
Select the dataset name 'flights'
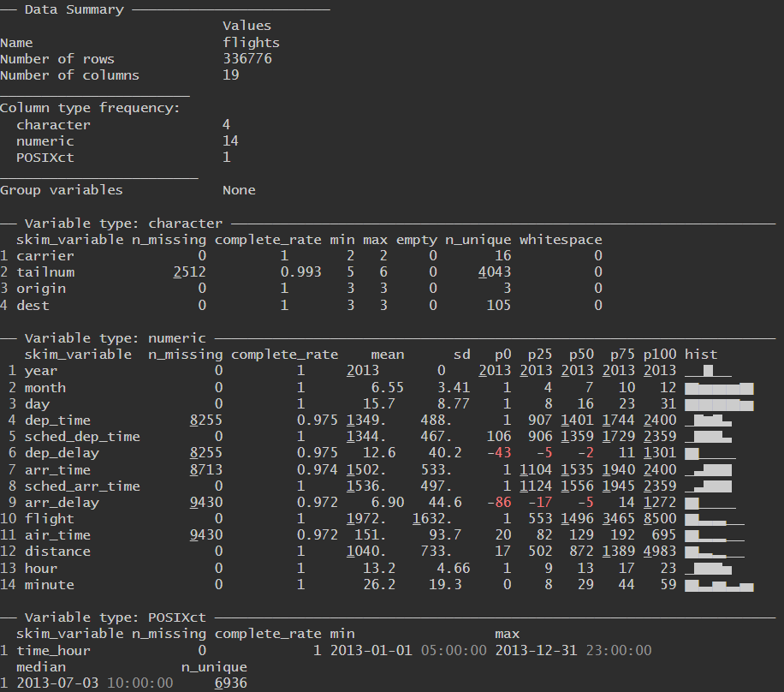(251, 42)
